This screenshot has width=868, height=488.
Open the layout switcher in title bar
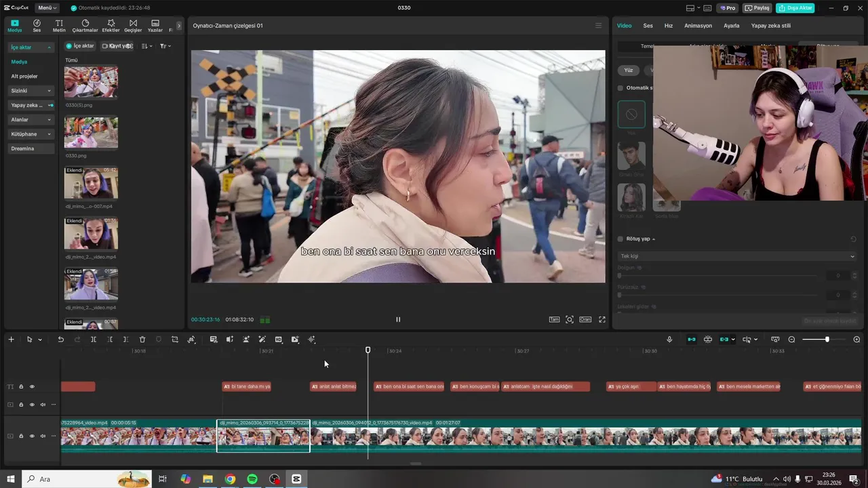(x=693, y=8)
